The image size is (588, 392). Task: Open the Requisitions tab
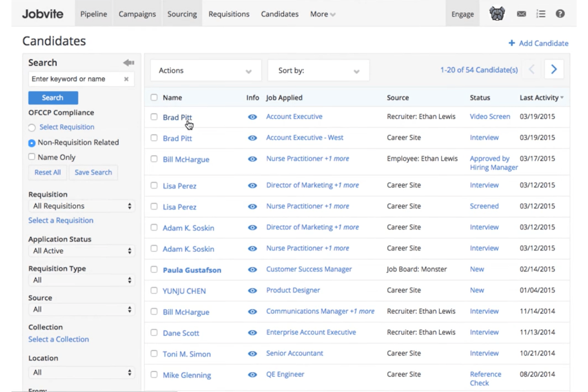[229, 14]
